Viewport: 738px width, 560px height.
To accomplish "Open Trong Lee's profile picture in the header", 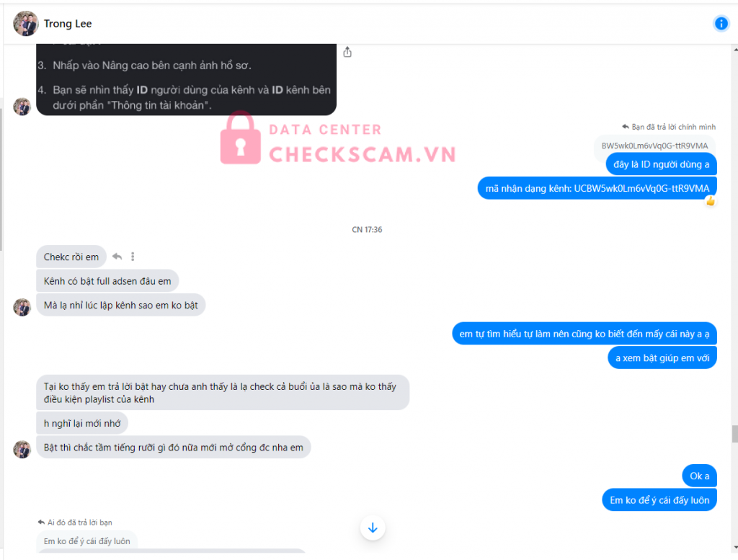I will (25, 24).
